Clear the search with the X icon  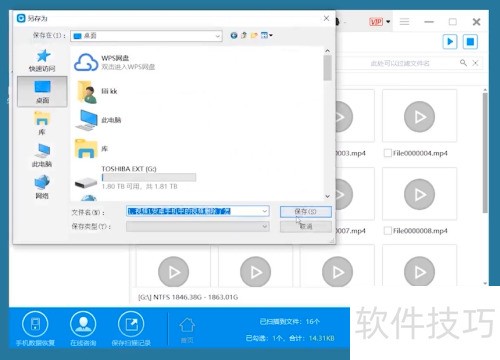point(475,63)
